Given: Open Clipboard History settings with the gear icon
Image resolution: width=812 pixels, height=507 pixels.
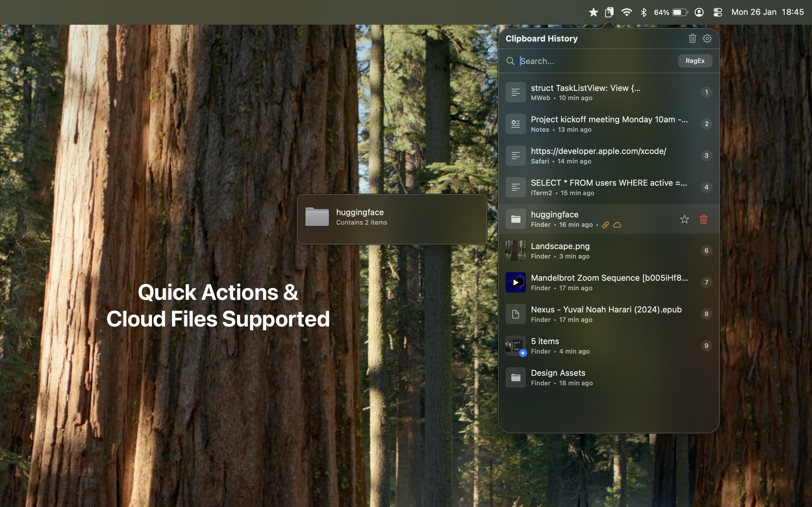Looking at the screenshot, I should click(707, 38).
